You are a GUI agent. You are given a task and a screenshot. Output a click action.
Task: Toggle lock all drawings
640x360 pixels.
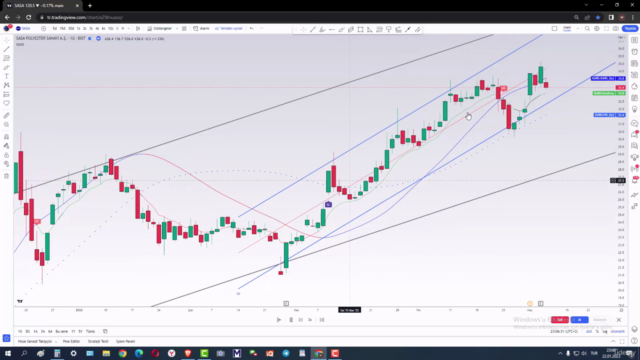(7, 155)
